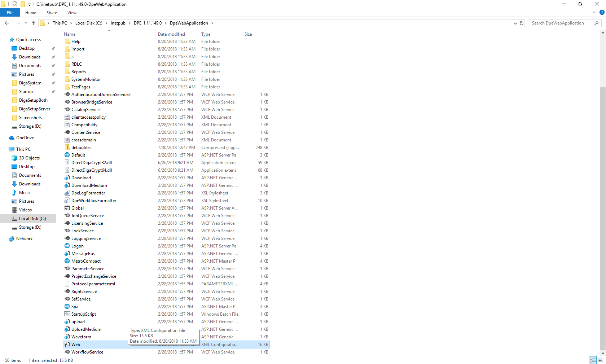Open the View ribbon tab
The height and width of the screenshot is (364, 606).
tap(72, 13)
